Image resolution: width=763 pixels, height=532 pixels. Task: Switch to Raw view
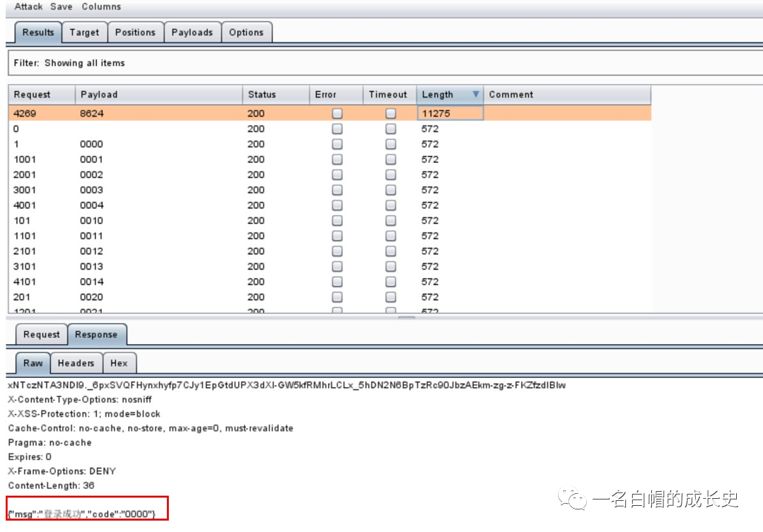(33, 363)
